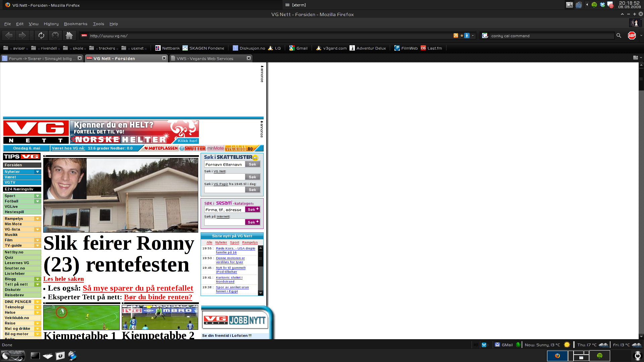644x362 pixels.
Task: Expand the Film submenu arrow
Action: tap(38, 240)
